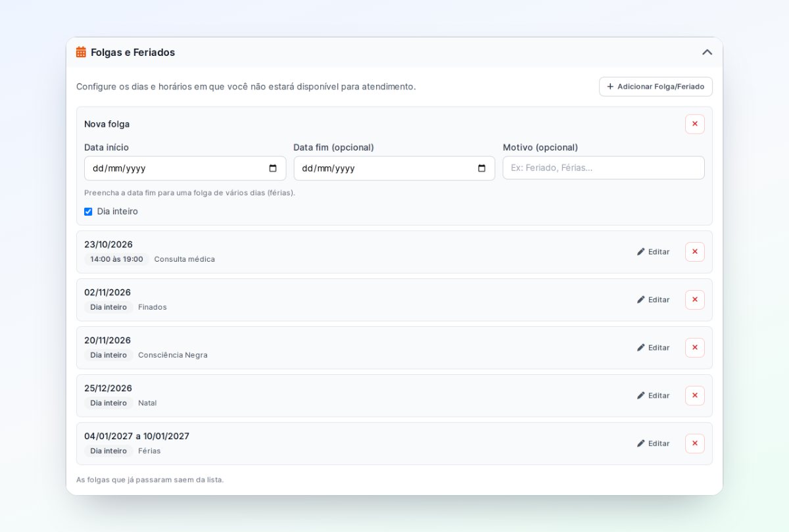This screenshot has height=532, width=789.
Task: Open the Data fim calendar picker icon
Action: pyautogui.click(x=482, y=168)
